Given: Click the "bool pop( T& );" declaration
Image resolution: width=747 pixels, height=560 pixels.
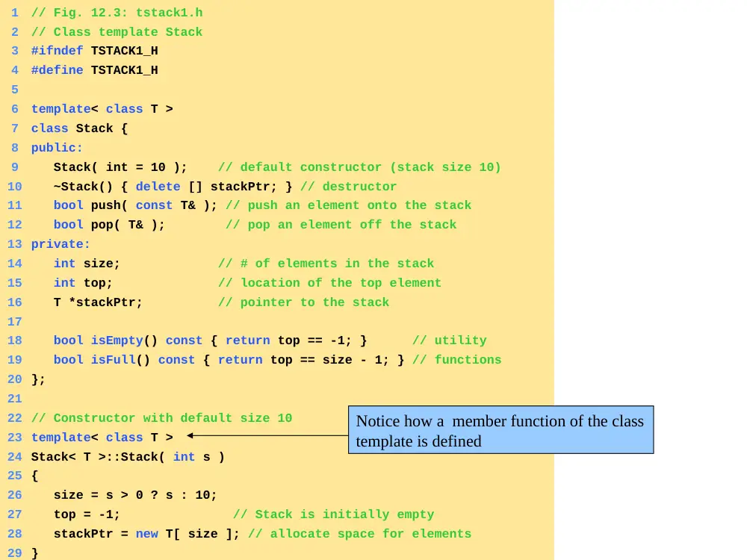Looking at the screenshot, I should pyautogui.click(x=109, y=225).
